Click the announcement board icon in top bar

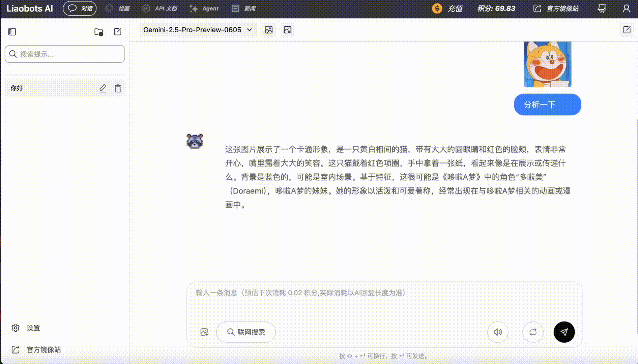tap(602, 8)
